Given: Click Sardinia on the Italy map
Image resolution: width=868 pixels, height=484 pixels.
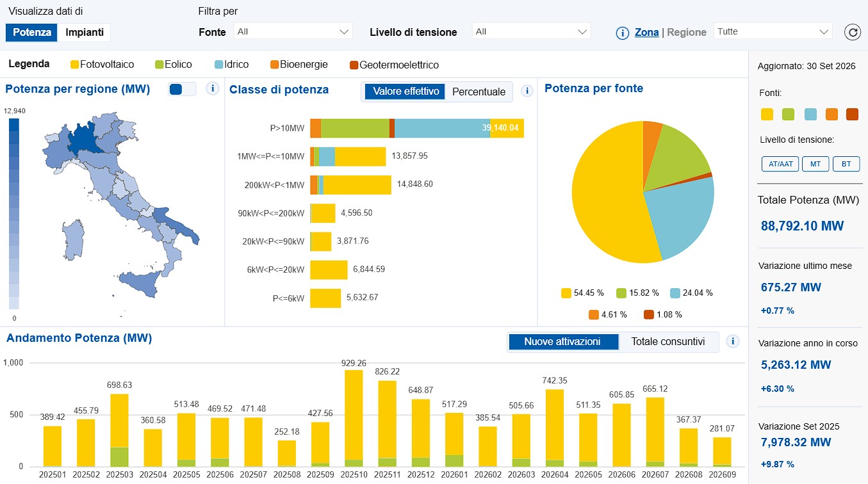Looking at the screenshot, I should [x=73, y=240].
